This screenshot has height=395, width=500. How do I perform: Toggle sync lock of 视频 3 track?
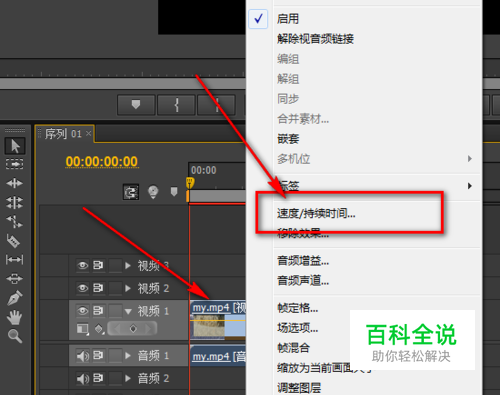click(x=98, y=265)
